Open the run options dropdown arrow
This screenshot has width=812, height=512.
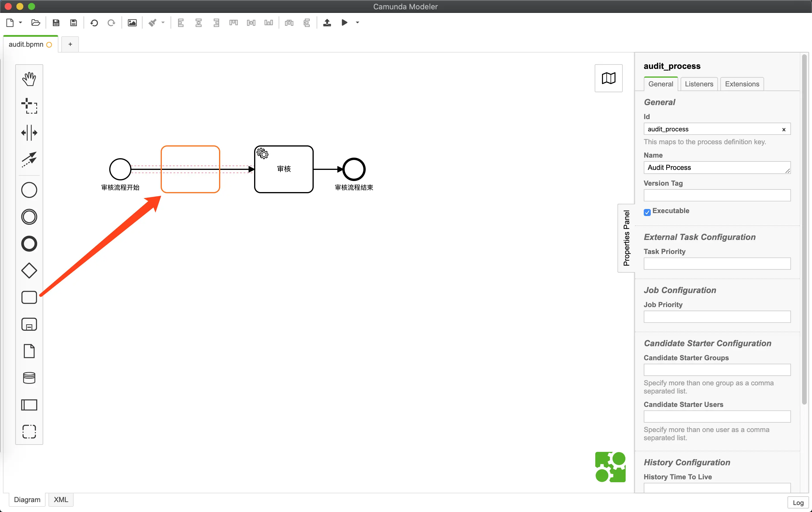pos(358,22)
